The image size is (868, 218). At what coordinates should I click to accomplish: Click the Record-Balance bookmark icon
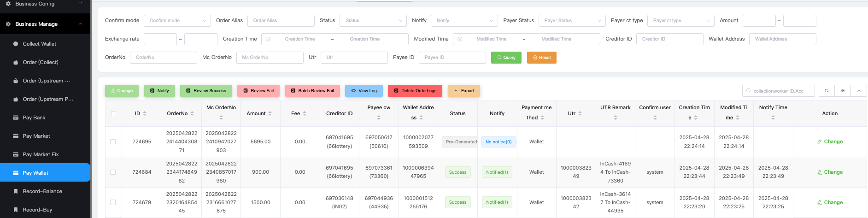coord(16,191)
